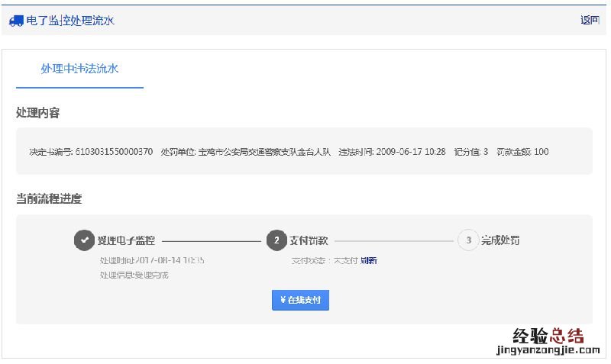Click the 电子监控处理流水 page title
The height and width of the screenshot is (364, 611).
tap(70, 21)
